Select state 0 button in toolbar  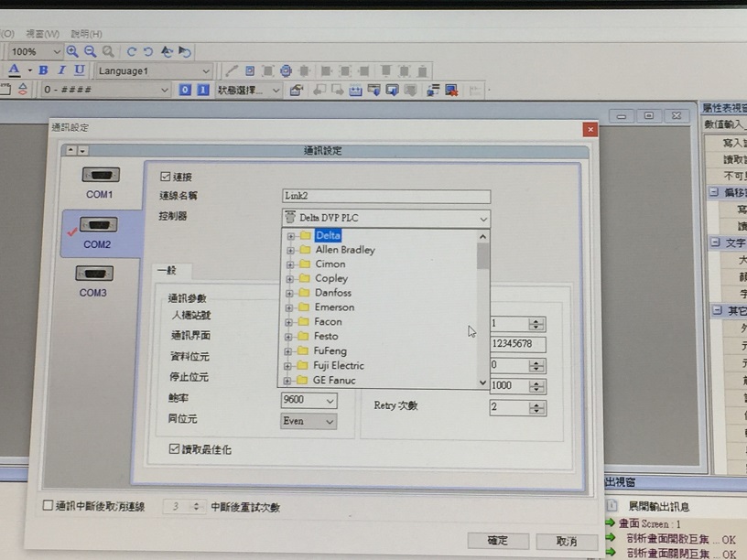coord(185,90)
